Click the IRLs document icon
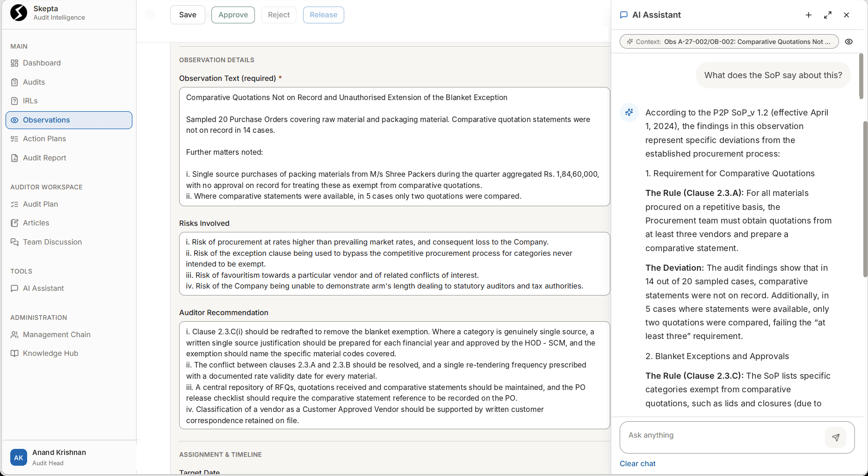Viewport: 868px width, 476px height. [x=14, y=101]
